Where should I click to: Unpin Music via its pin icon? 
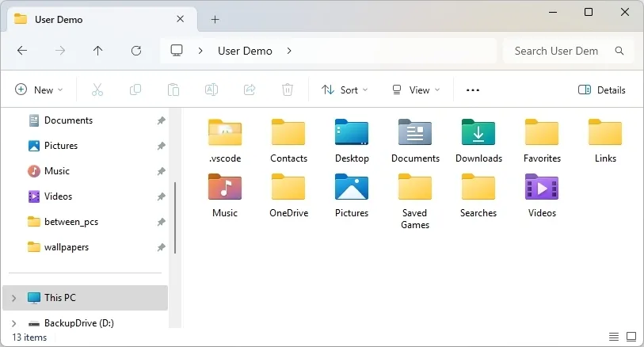pyautogui.click(x=162, y=171)
